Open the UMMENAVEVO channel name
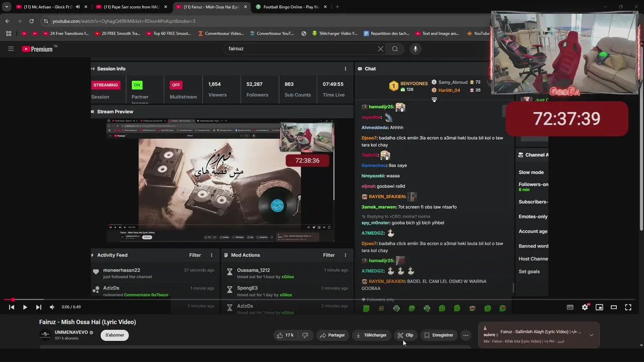644x362 pixels. point(71,332)
